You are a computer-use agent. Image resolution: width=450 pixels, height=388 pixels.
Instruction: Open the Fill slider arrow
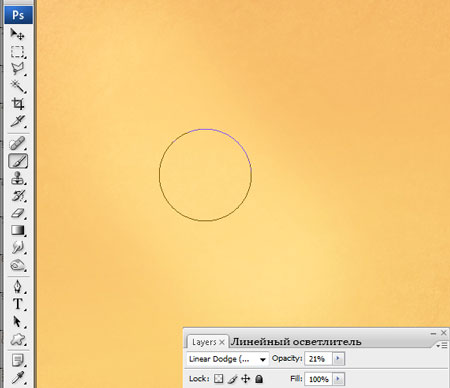(x=338, y=379)
